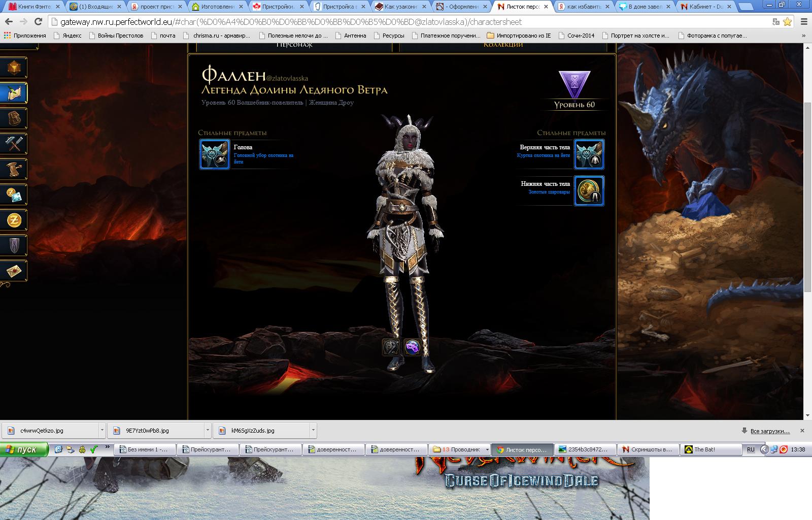This screenshot has width=812, height=520.
Task: Open the Zen exchange diamond icon
Action: point(13,194)
